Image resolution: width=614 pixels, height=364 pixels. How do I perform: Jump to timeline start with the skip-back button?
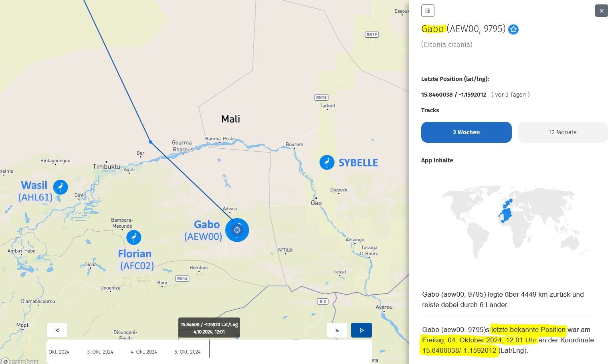coord(57,330)
